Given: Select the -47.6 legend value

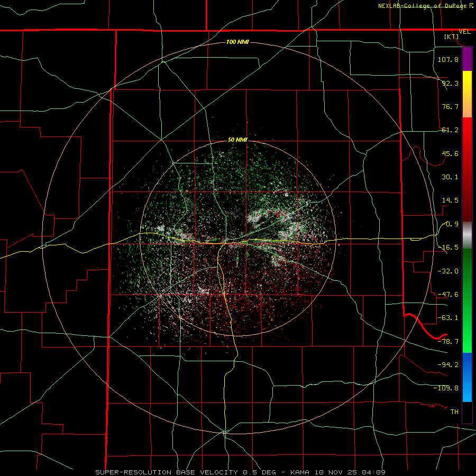Looking at the screenshot, I should click(448, 295).
